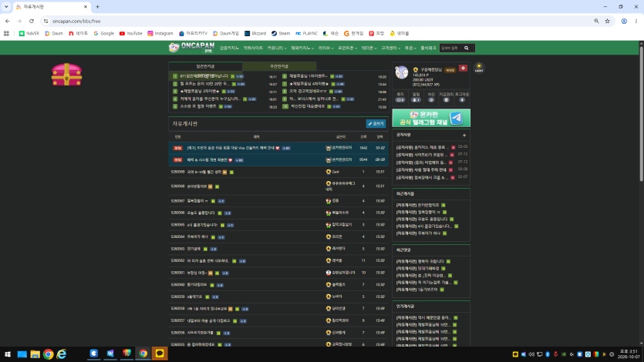Open the Windows Start button
The image size is (644, 362).
coord(8,354)
